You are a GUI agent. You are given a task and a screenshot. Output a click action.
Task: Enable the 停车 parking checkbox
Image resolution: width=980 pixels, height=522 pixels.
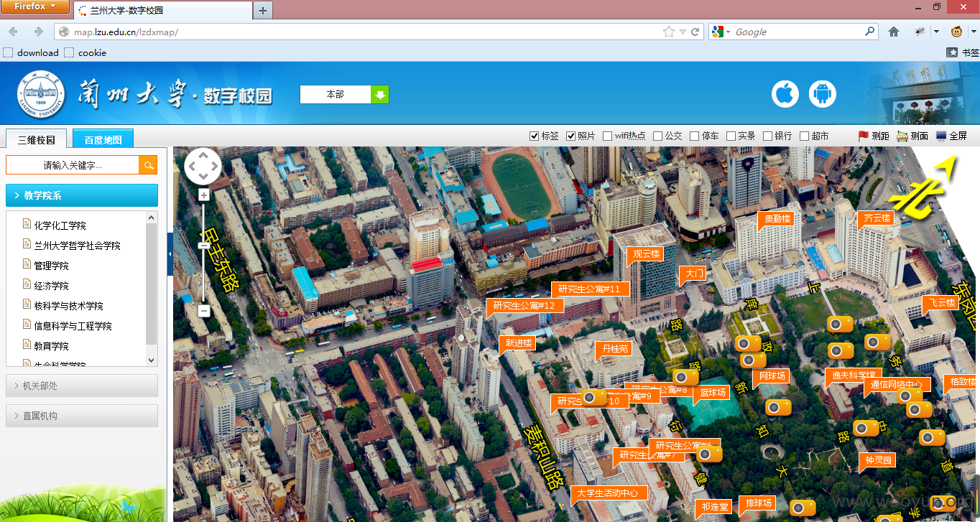(x=694, y=136)
